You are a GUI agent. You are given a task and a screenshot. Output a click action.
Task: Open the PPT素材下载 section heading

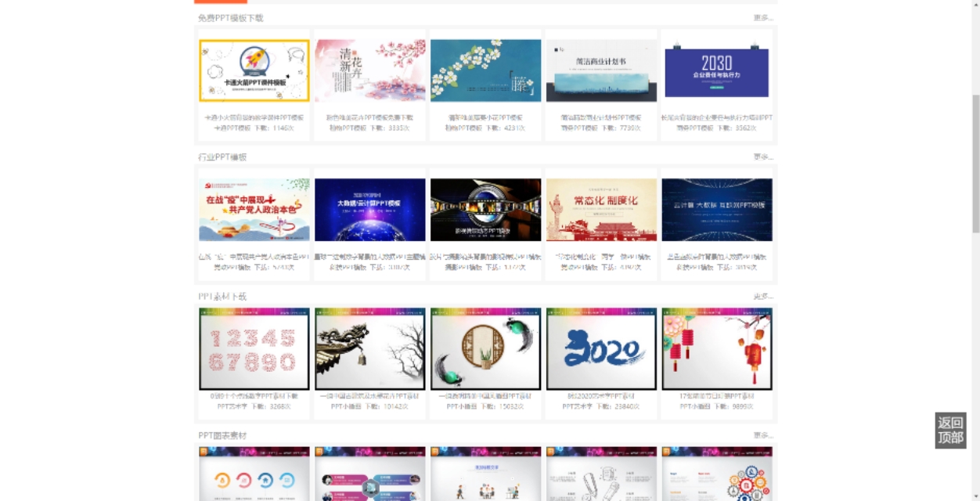click(222, 296)
